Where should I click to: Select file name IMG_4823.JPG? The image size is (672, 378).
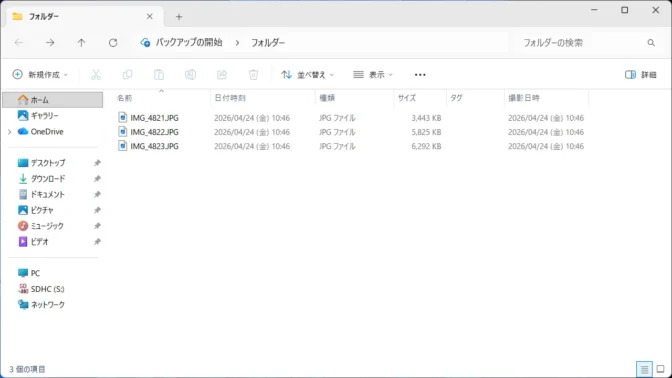pos(154,146)
